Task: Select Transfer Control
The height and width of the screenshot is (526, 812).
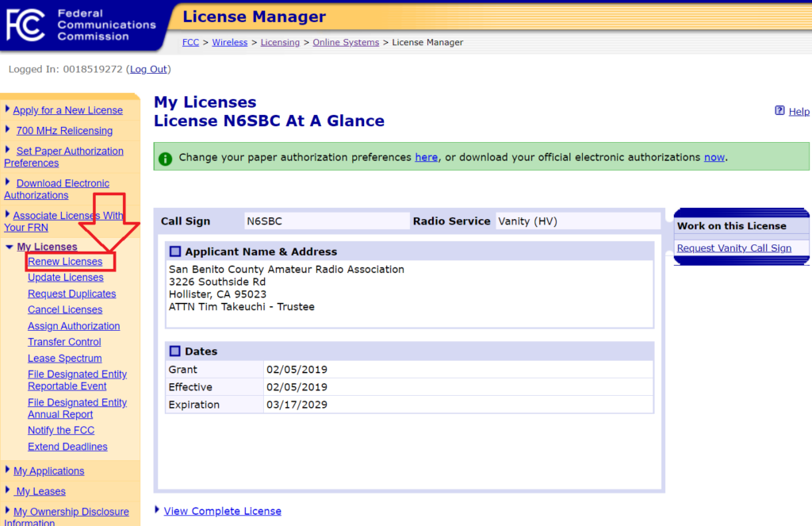Action: (x=64, y=342)
